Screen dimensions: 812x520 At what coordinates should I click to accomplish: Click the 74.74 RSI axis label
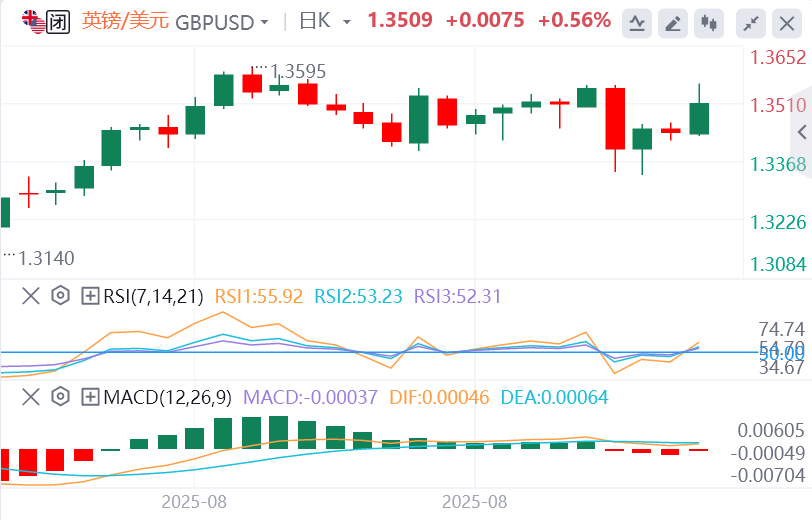click(x=781, y=329)
